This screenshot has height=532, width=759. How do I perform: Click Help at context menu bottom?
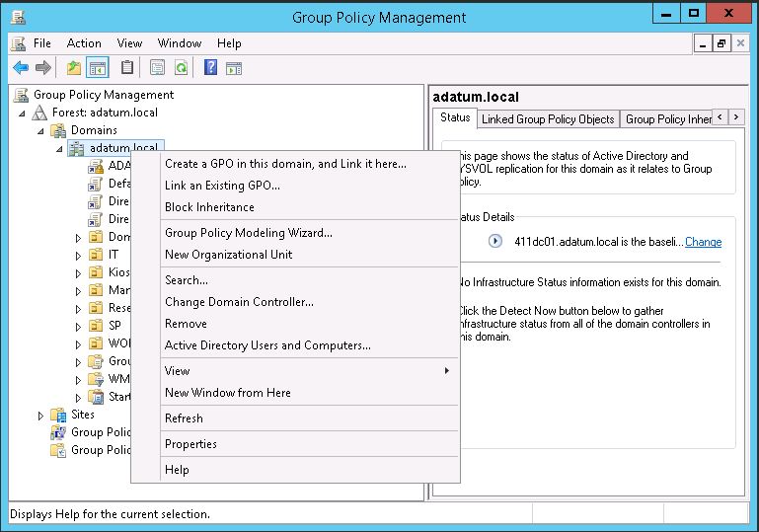310,470
